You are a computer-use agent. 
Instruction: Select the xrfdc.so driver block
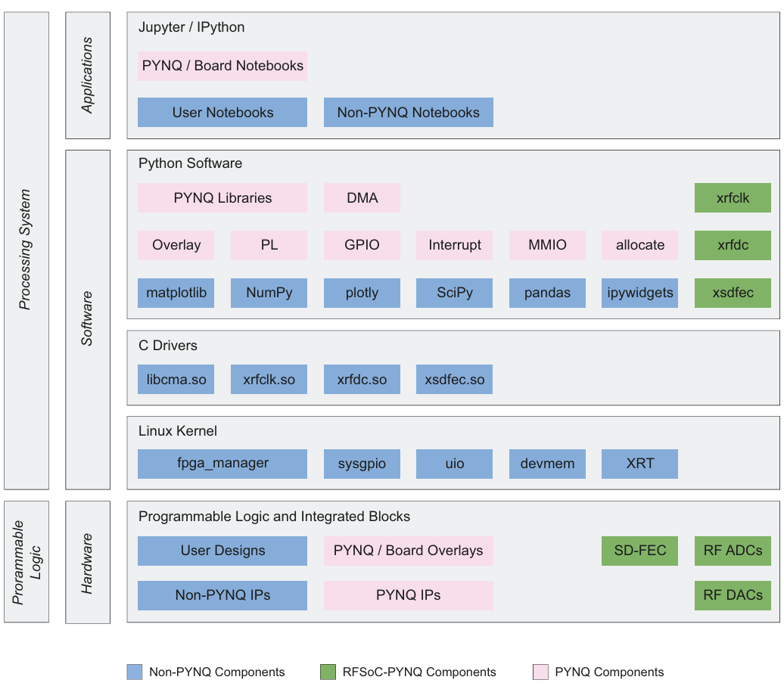click(x=362, y=379)
